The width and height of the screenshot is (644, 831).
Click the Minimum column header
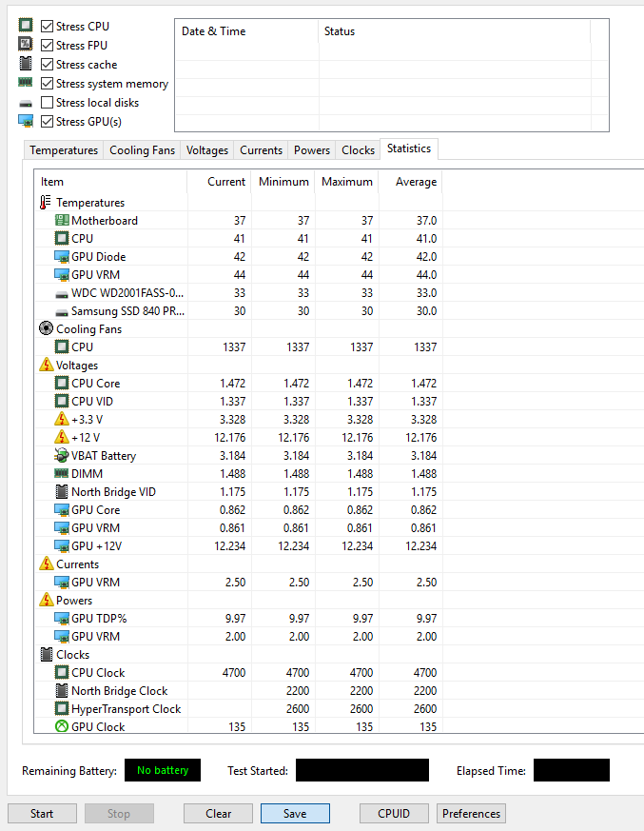coord(283,182)
